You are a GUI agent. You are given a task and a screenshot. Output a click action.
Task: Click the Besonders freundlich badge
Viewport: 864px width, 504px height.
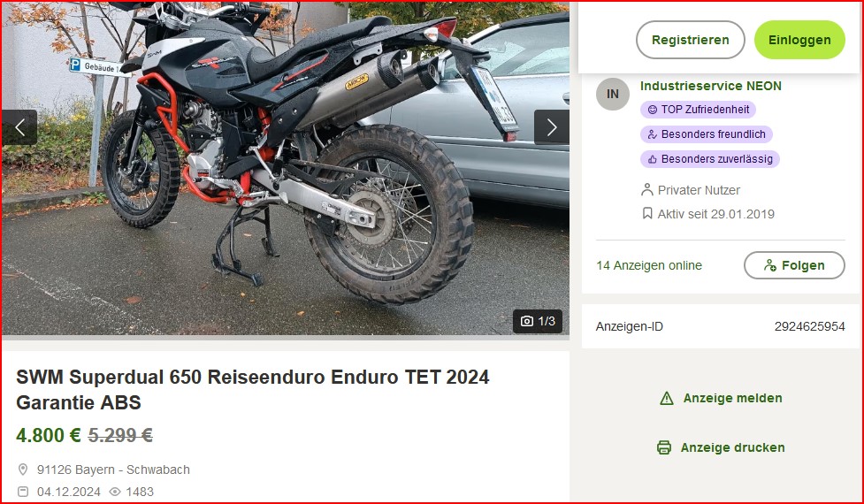(x=707, y=134)
